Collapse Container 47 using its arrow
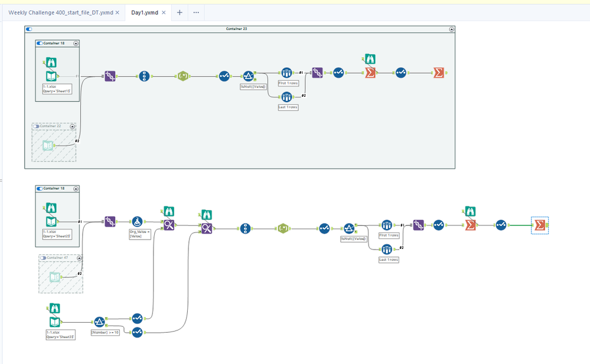Viewport: 590px width, 364px height. (x=79, y=258)
